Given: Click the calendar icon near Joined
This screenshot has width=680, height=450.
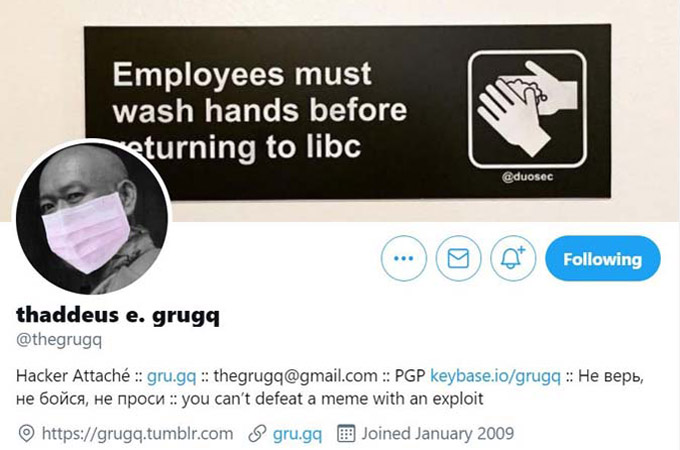Looking at the screenshot, I should pos(346,434).
